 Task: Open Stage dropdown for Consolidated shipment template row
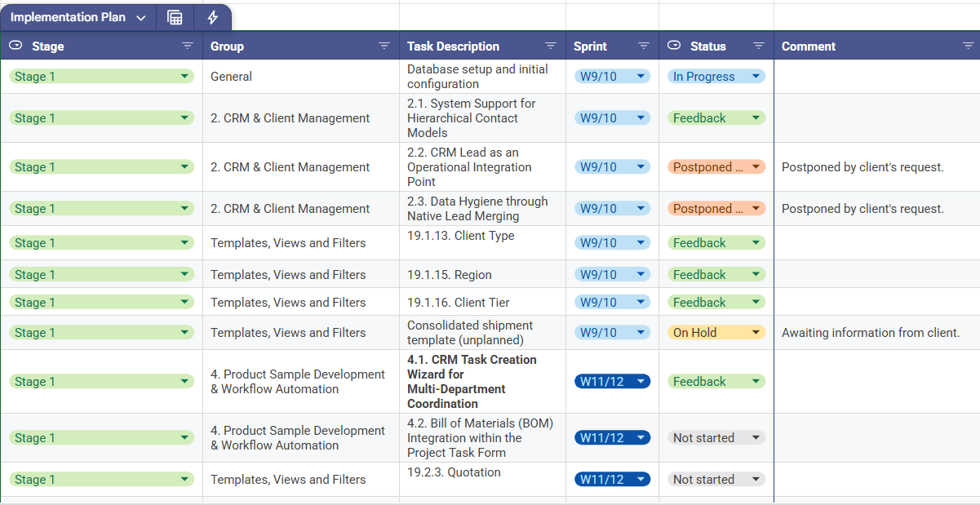tap(102, 333)
